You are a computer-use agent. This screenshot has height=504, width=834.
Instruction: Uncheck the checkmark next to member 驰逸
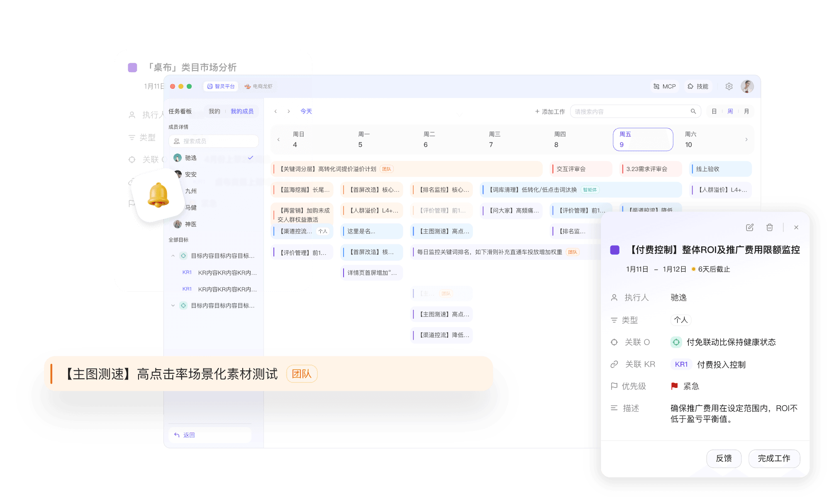pos(250,158)
